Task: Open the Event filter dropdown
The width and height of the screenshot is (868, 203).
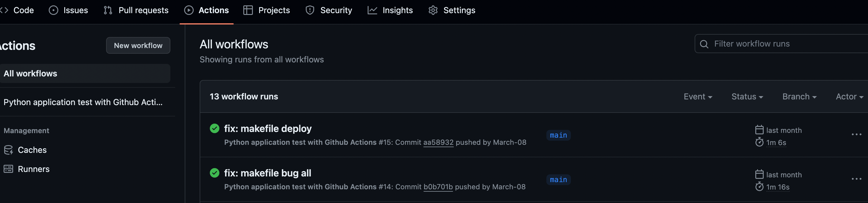Action: (x=698, y=97)
